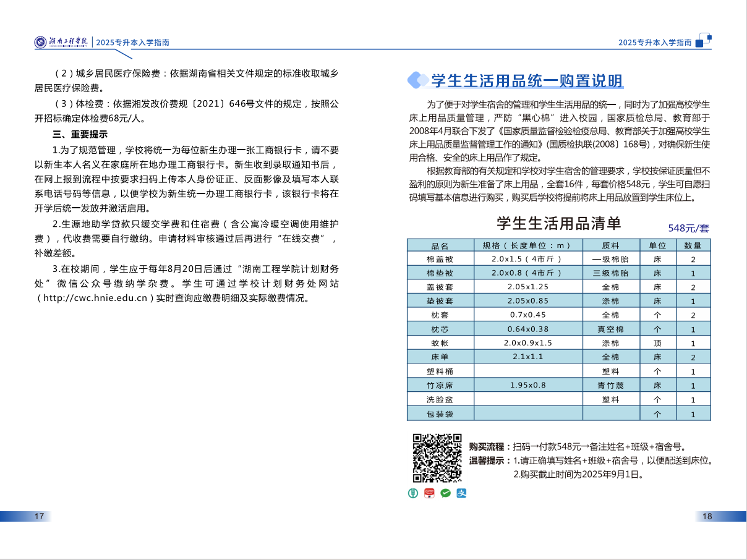The height and width of the screenshot is (560, 747).
Task: Click the bold label 购买流程
Action: click(489, 447)
